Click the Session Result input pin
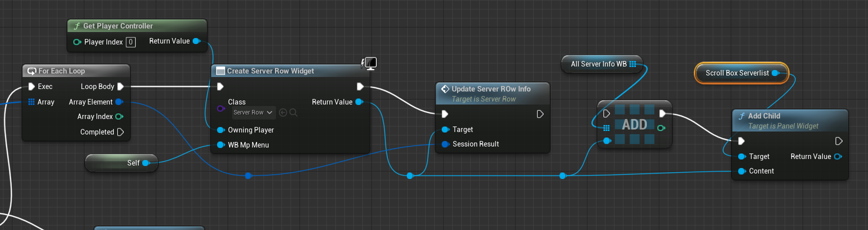The height and width of the screenshot is (230, 868). 445,144
